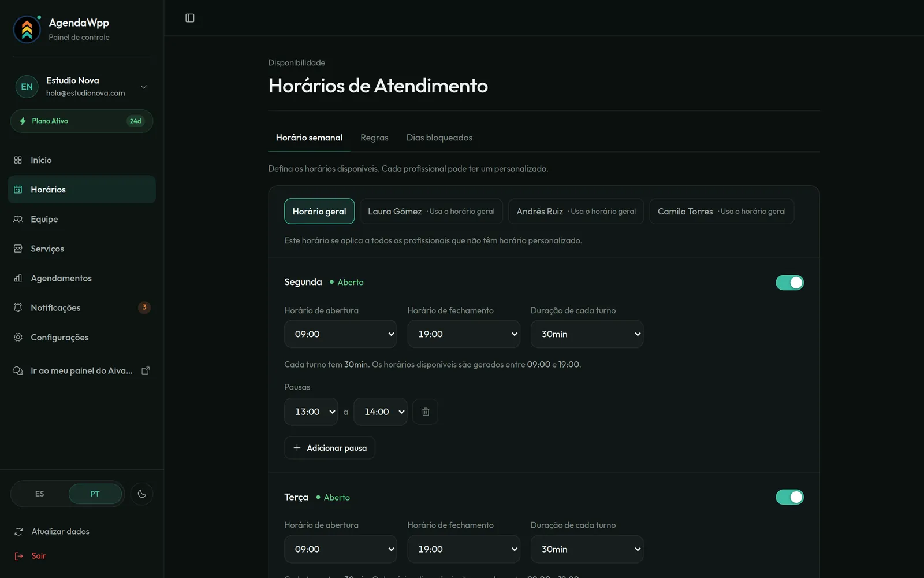Screen dimensions: 924x578
Task: Change pause start time 13:00
Action: click(x=311, y=412)
